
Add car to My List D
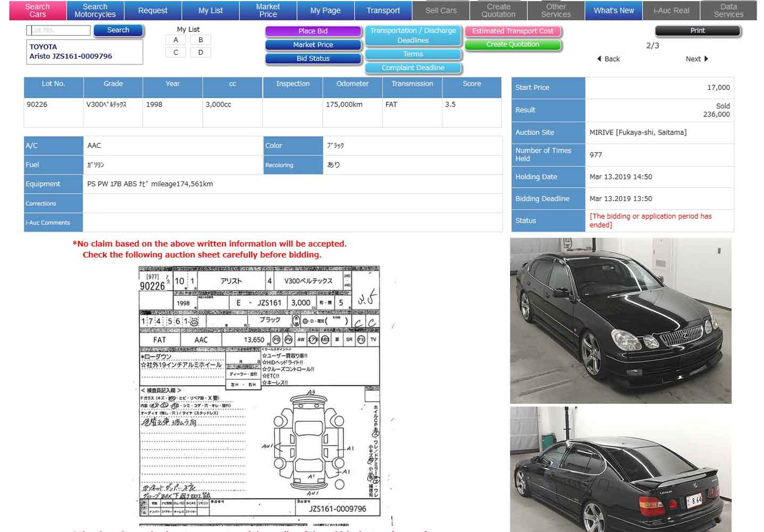tap(201, 52)
